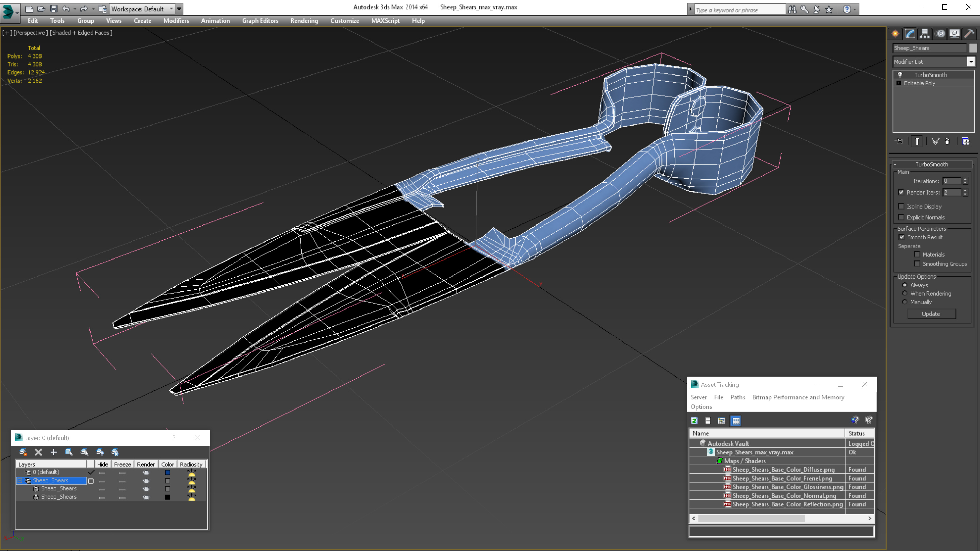This screenshot has height=551, width=980.
Task: Click blue color swatch of 0 (default) layer
Action: pyautogui.click(x=167, y=472)
